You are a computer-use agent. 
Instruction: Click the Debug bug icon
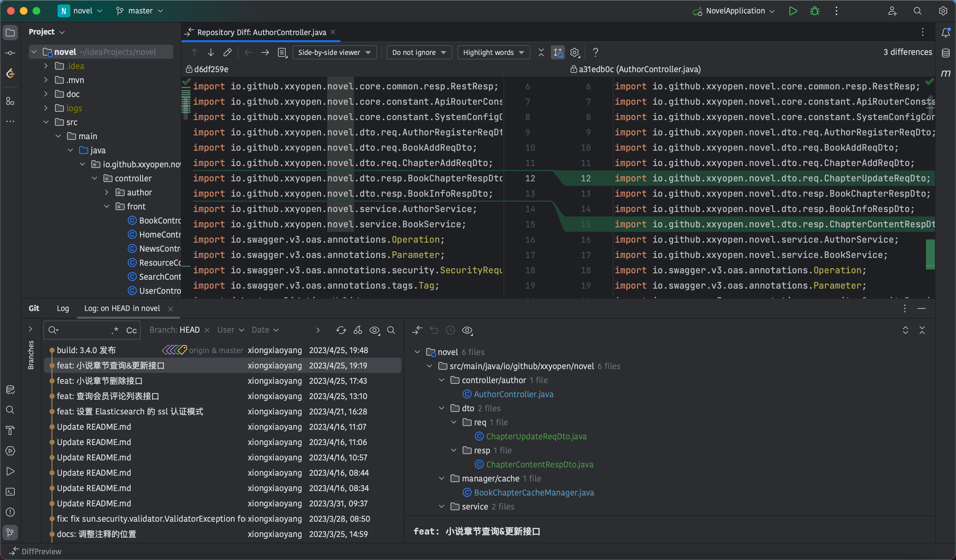point(814,11)
